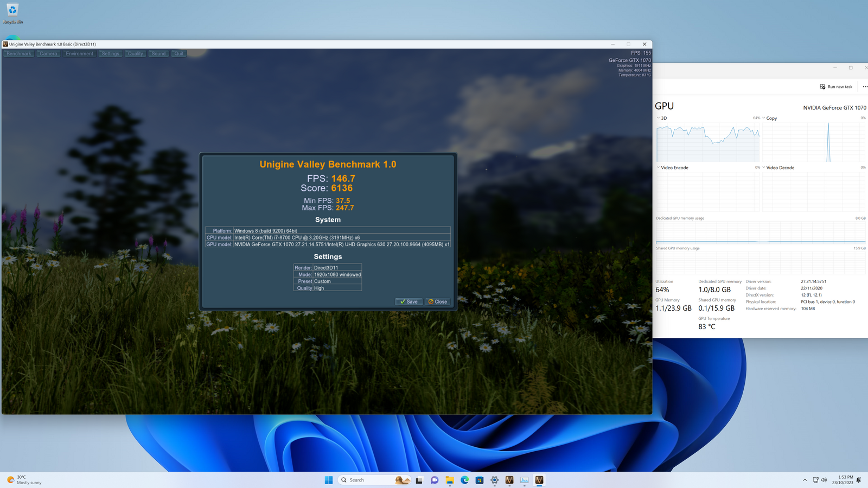Open the Settings menu in Valley
Image resolution: width=868 pixels, height=488 pixels.
pyautogui.click(x=110, y=54)
